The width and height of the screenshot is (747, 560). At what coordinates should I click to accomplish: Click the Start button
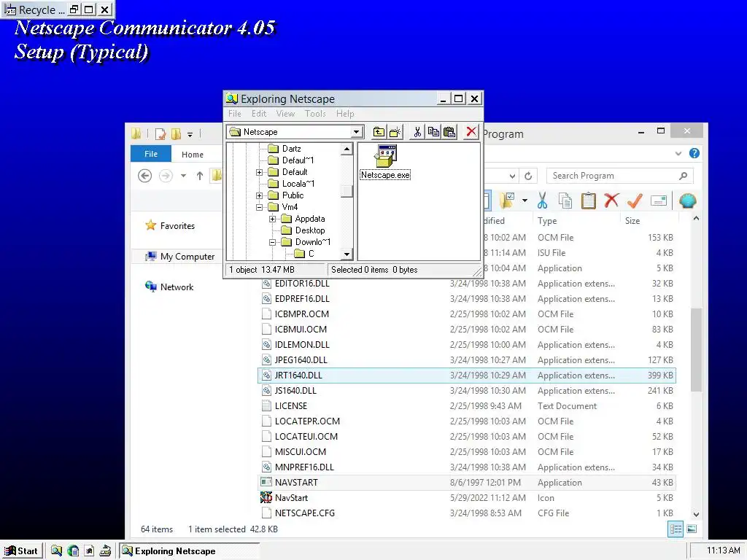pos(21,551)
